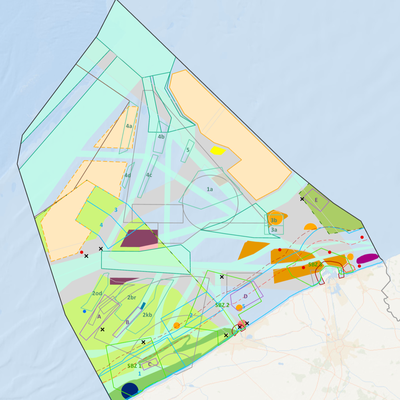This screenshot has width=400, height=400.
Task: Click the orange semicircle below zone E
Action: pos(310,226)
